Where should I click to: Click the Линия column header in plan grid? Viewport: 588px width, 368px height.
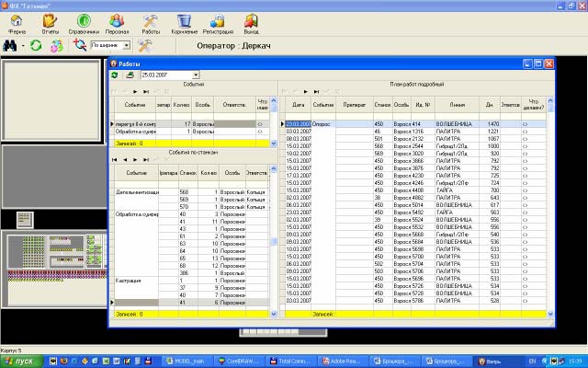458,105
